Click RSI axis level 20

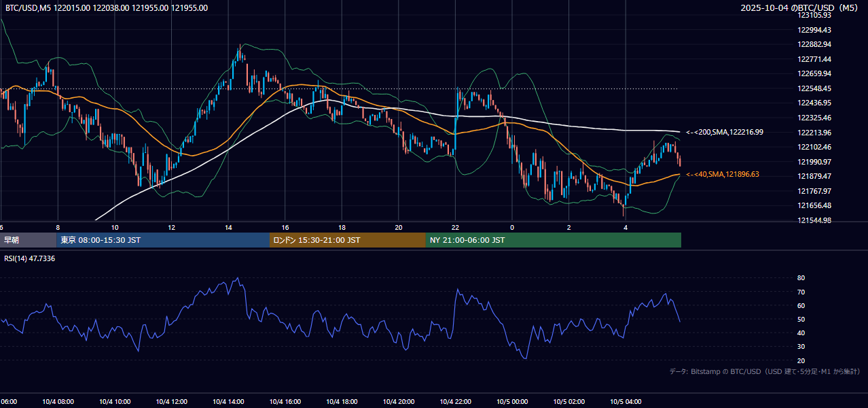801,360
